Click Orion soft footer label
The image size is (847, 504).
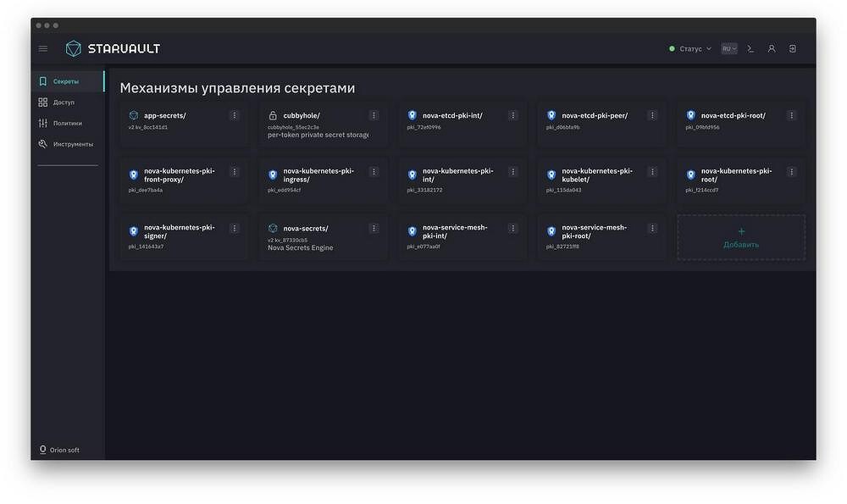coord(64,450)
